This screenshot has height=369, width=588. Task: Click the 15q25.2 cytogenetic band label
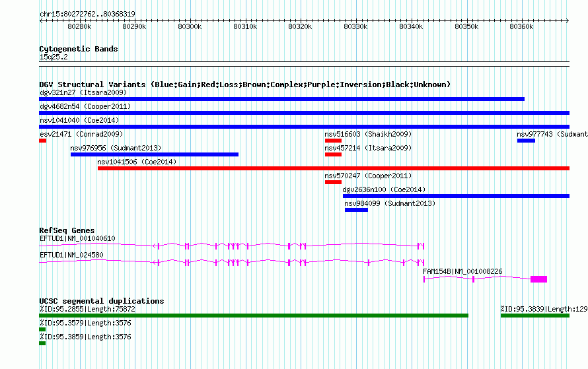pos(54,57)
